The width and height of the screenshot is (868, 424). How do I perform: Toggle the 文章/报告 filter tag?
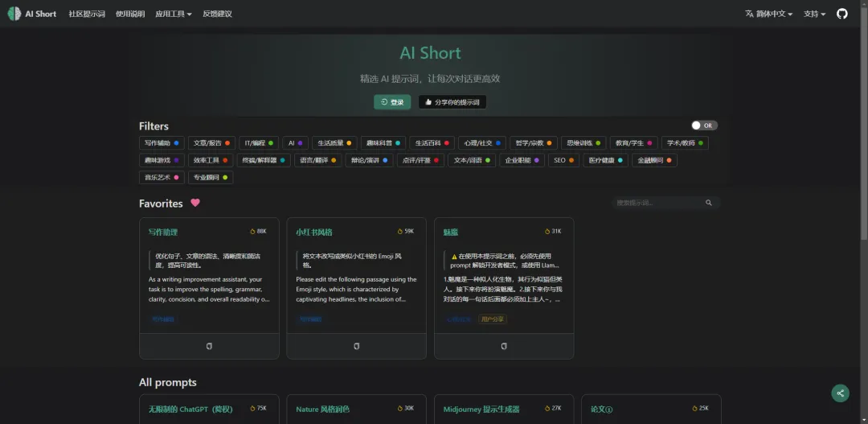click(x=212, y=143)
